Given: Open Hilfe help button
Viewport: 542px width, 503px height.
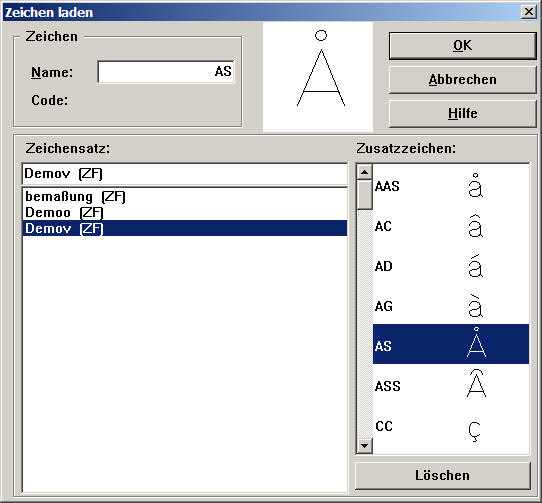Looking at the screenshot, I should click(462, 113).
